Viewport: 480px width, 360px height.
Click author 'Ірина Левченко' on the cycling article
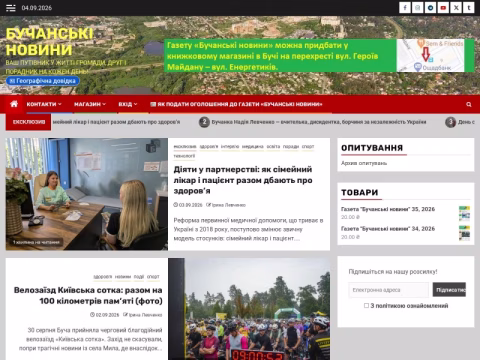(x=143, y=315)
